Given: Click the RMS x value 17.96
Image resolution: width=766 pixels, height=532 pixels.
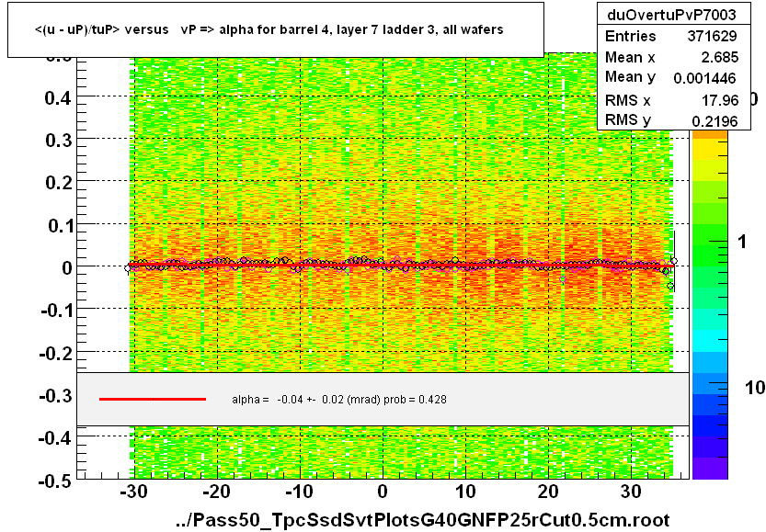Looking at the screenshot, I should tap(720, 100).
